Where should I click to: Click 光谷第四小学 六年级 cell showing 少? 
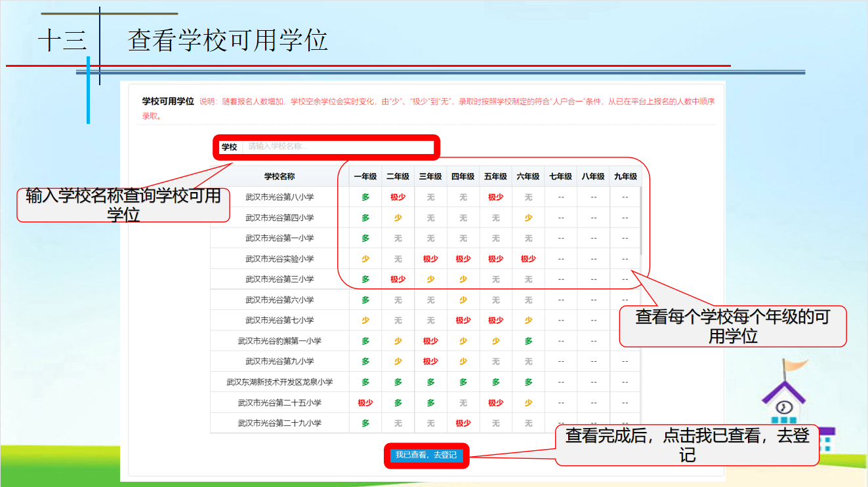click(528, 218)
